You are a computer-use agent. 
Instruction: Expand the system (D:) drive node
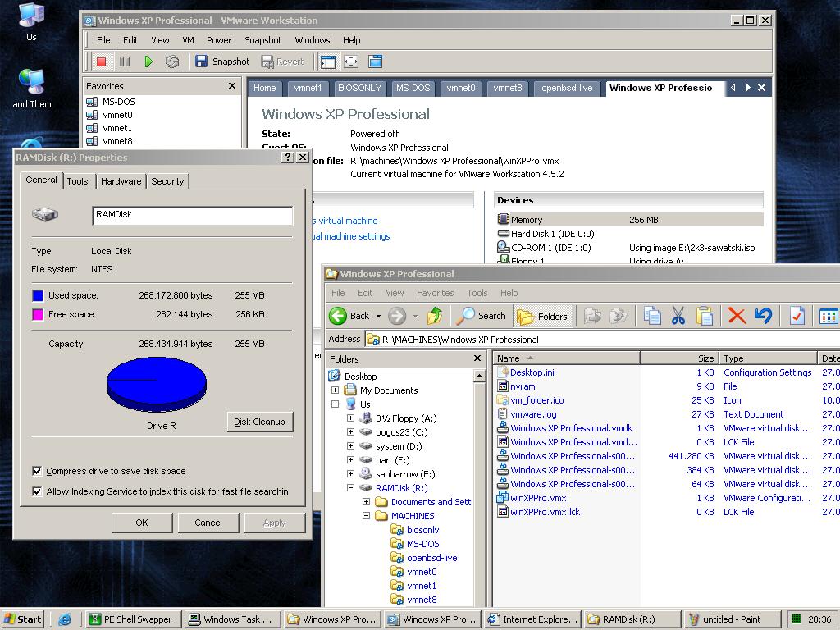pos(351,446)
